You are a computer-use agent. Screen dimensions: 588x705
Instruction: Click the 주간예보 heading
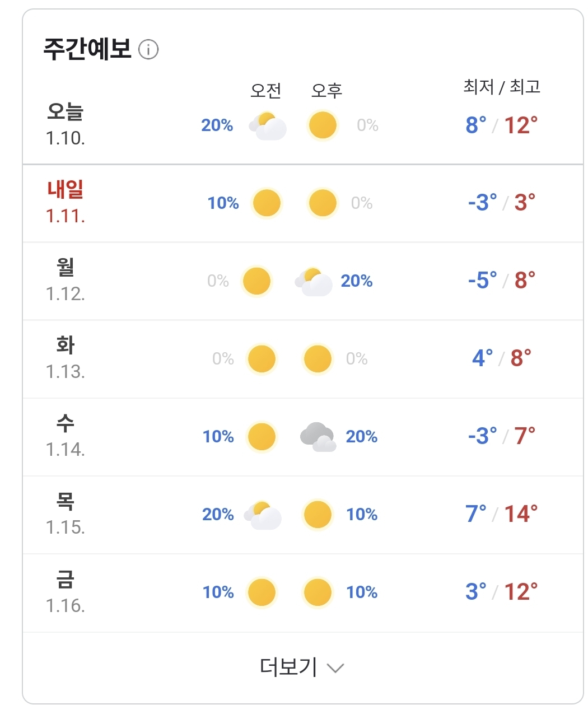[87, 49]
